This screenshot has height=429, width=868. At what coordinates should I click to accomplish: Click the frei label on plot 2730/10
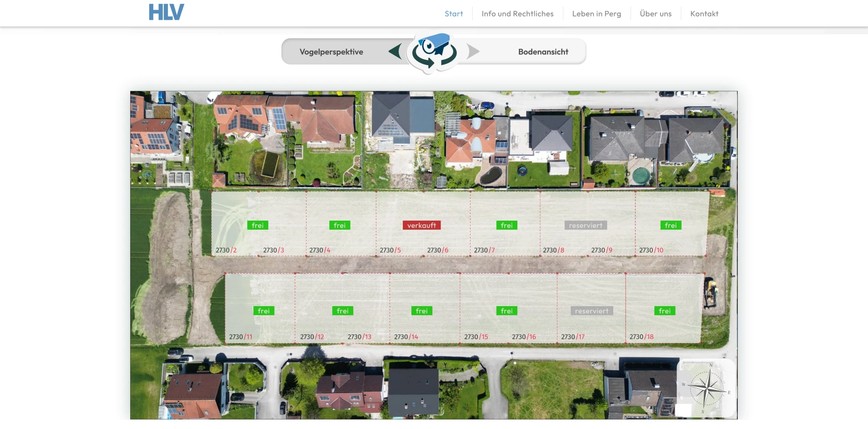point(671,225)
